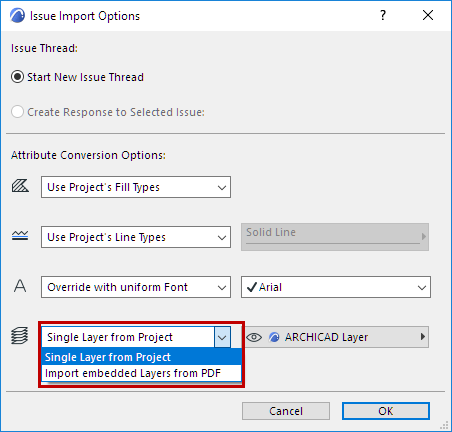
Task: Click the ARCHICAD logo in title bar
Action: [17, 16]
